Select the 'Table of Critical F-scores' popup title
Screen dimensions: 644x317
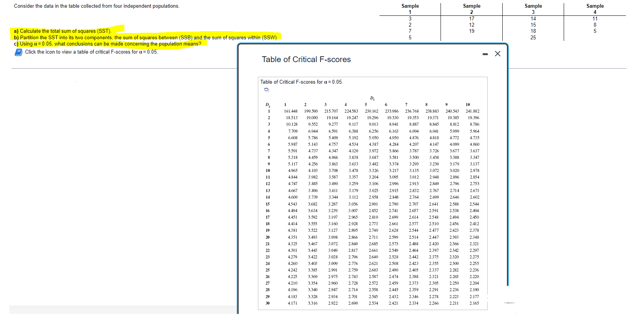[306, 59]
